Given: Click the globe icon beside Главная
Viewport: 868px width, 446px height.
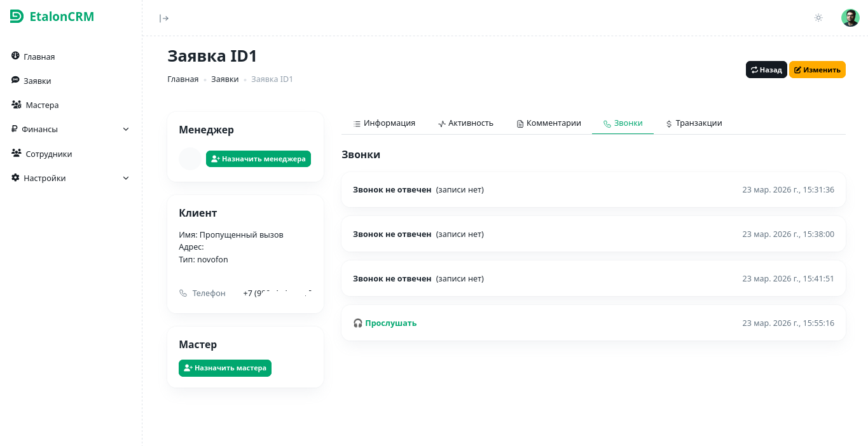Looking at the screenshot, I should coord(15,56).
